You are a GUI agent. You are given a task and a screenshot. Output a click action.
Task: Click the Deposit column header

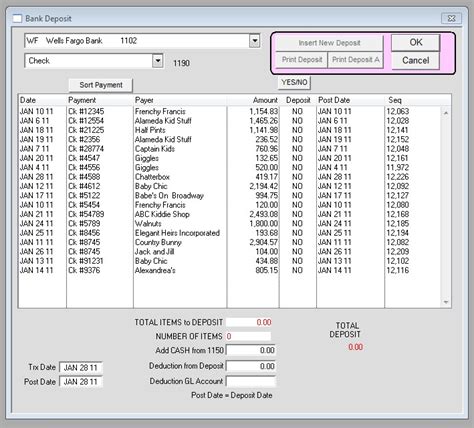point(298,100)
